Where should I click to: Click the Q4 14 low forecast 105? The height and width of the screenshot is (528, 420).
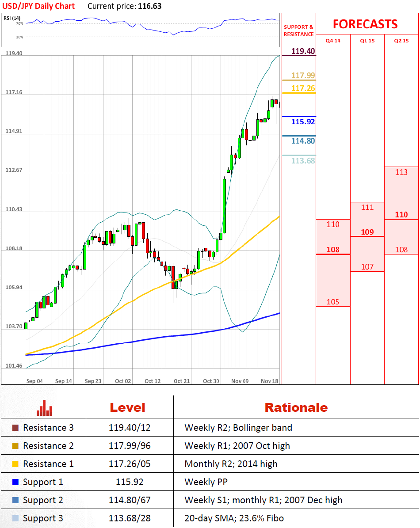coord(333,302)
